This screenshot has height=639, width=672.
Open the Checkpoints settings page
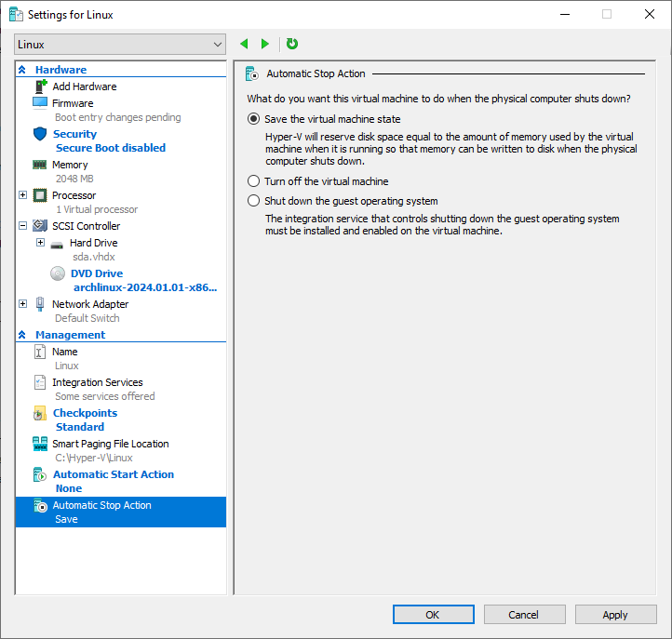point(85,413)
